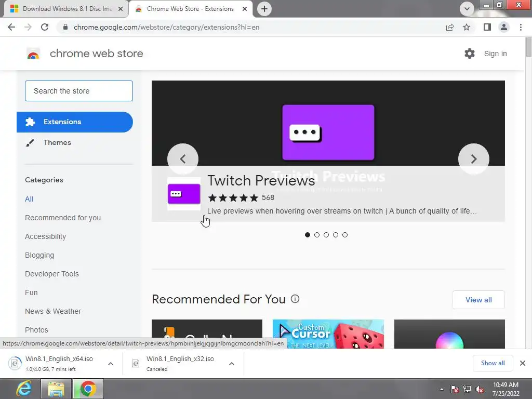Viewport: 532px width, 399px height.
Task: Choose Recommended for you category
Action: pyautogui.click(x=63, y=218)
